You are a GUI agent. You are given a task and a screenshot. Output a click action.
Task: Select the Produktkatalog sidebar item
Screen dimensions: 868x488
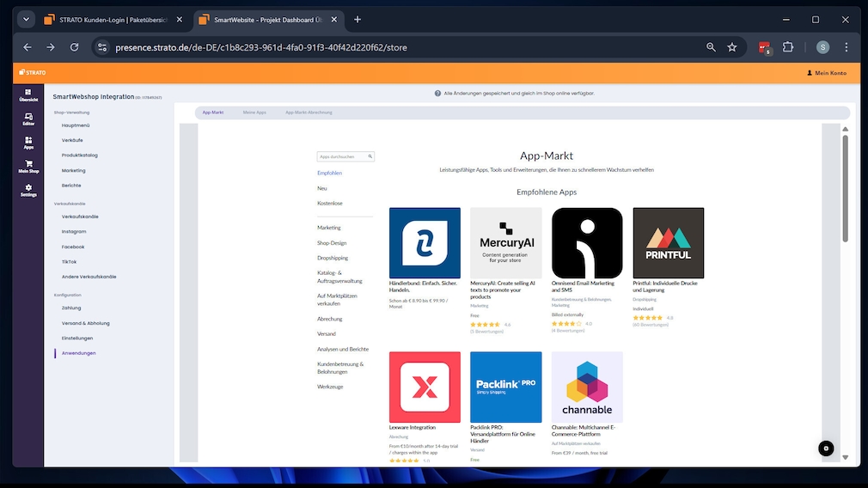(79, 156)
